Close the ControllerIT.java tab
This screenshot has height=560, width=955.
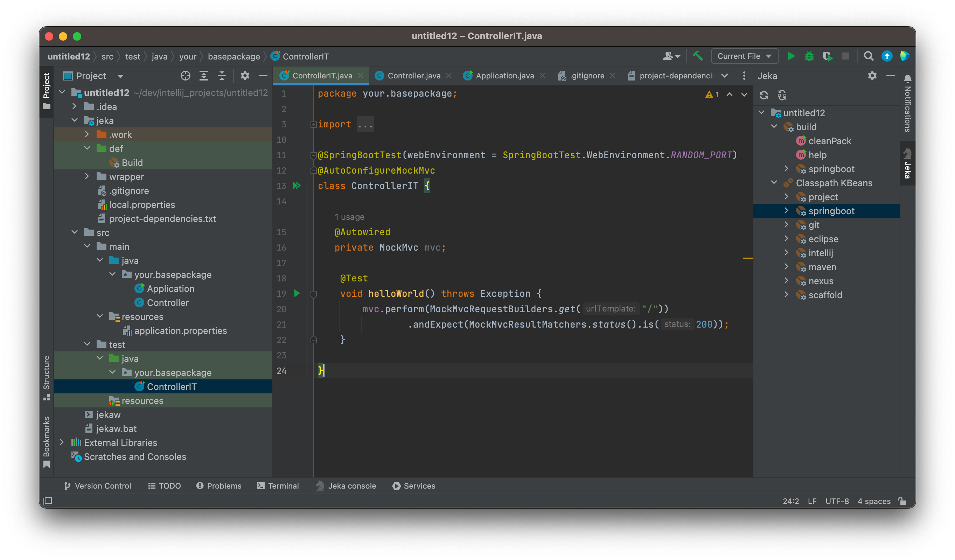point(360,76)
